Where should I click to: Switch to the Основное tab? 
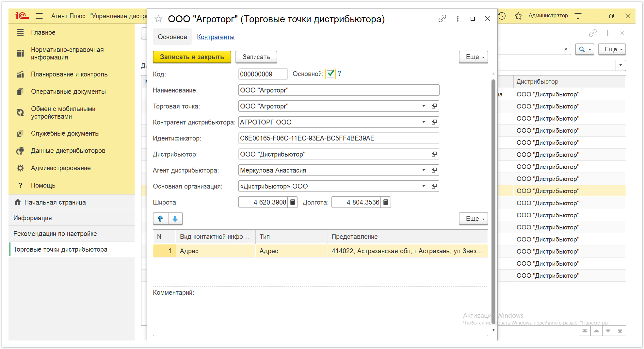pos(172,37)
